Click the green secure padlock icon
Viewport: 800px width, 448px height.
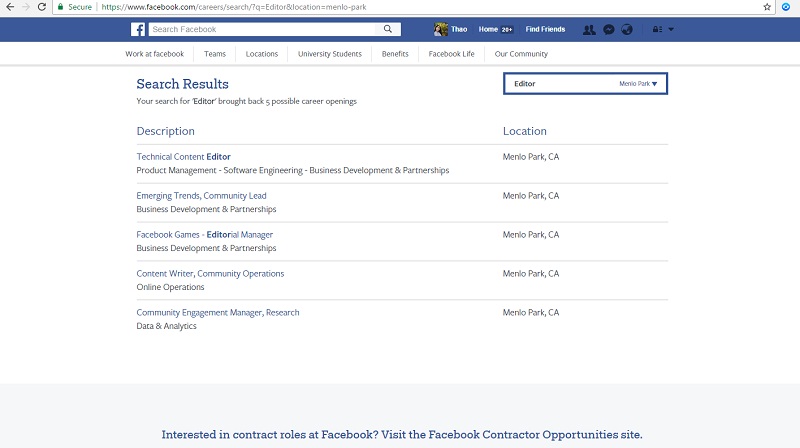point(60,7)
